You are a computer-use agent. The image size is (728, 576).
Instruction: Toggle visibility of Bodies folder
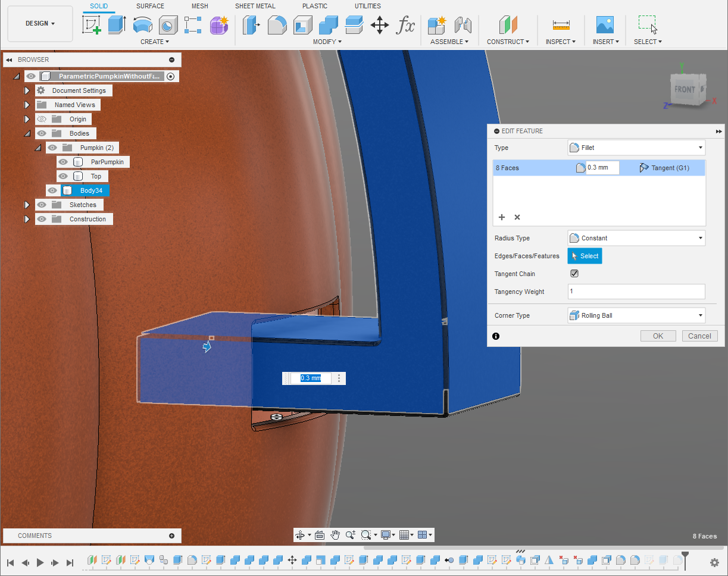42,133
